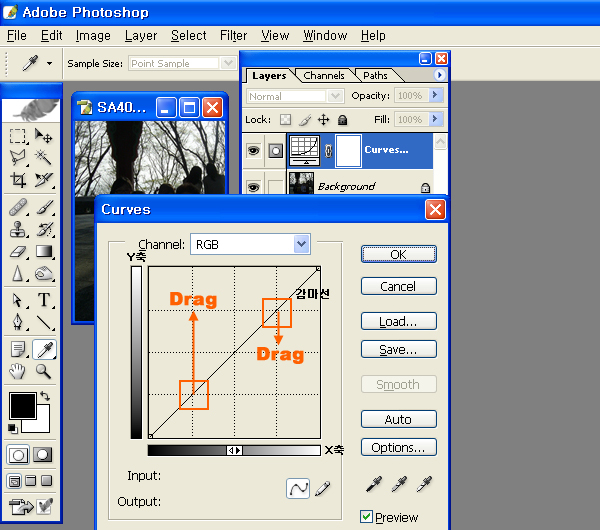Open the Window menu
This screenshot has height=530, width=600.
point(325,36)
